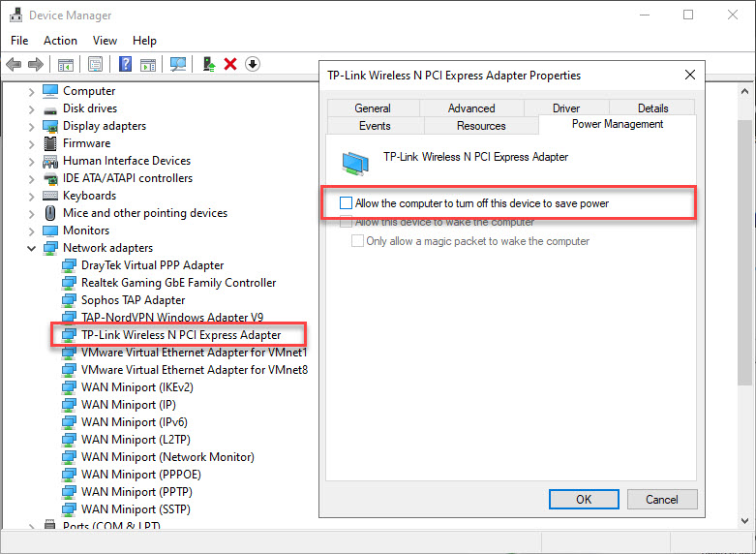Switch to the Driver tab
This screenshot has height=554, width=756.
click(x=566, y=108)
